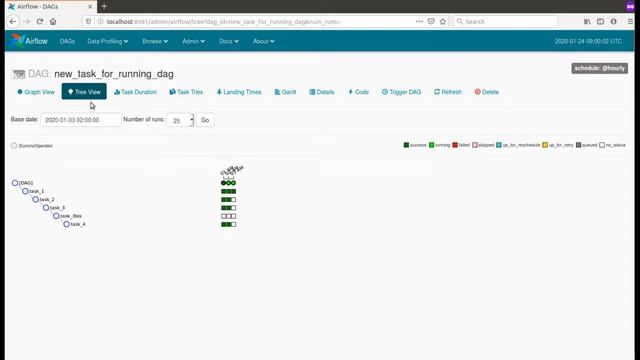Click the Airflow pinwheel logo
The image size is (640, 360).
coord(17,40)
